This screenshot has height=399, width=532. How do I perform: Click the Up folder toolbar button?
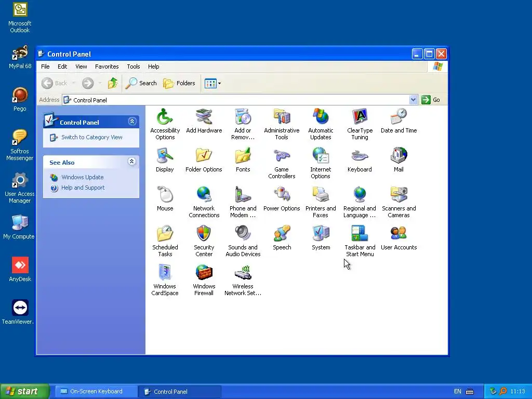click(113, 83)
